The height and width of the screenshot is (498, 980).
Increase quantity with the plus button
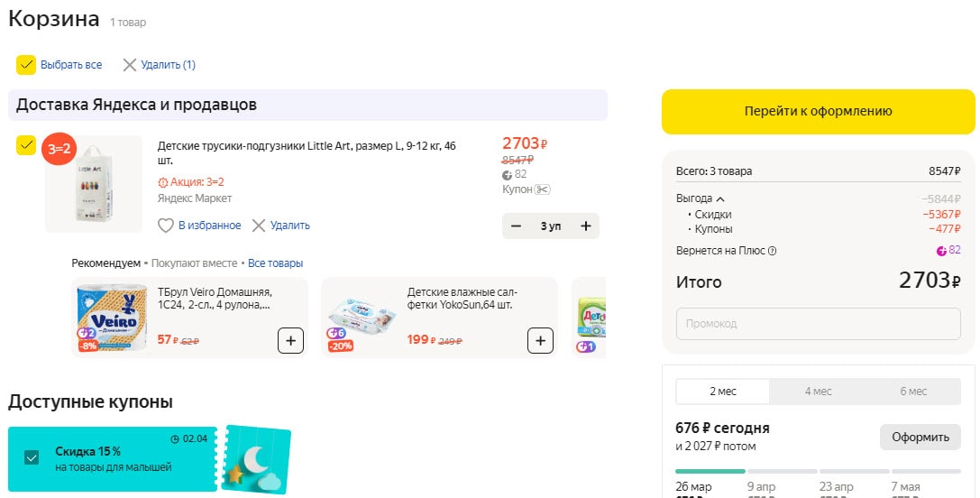point(586,226)
